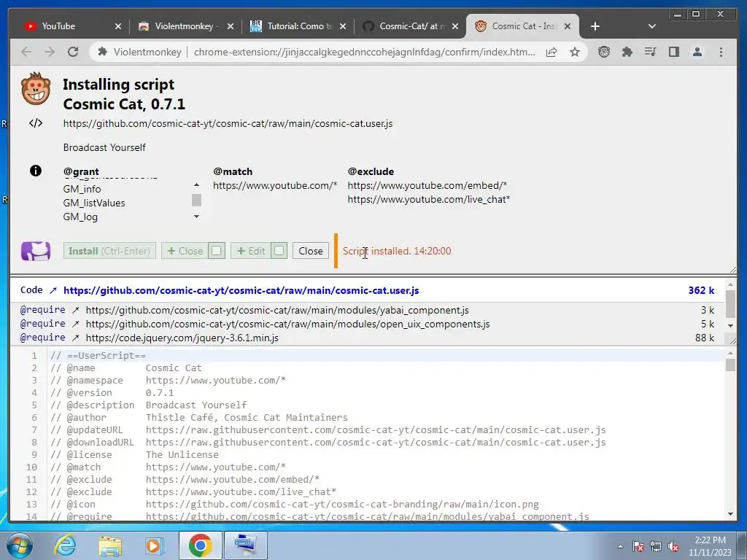Close the Tutorial: Como tab
The width and height of the screenshot is (747, 560).
pyautogui.click(x=343, y=26)
